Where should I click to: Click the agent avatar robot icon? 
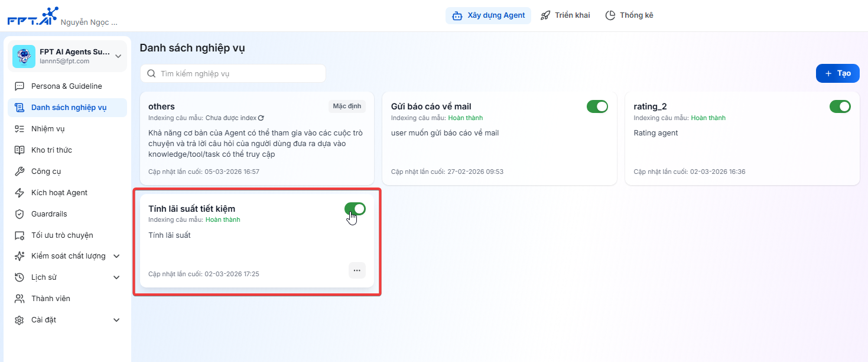click(x=24, y=56)
